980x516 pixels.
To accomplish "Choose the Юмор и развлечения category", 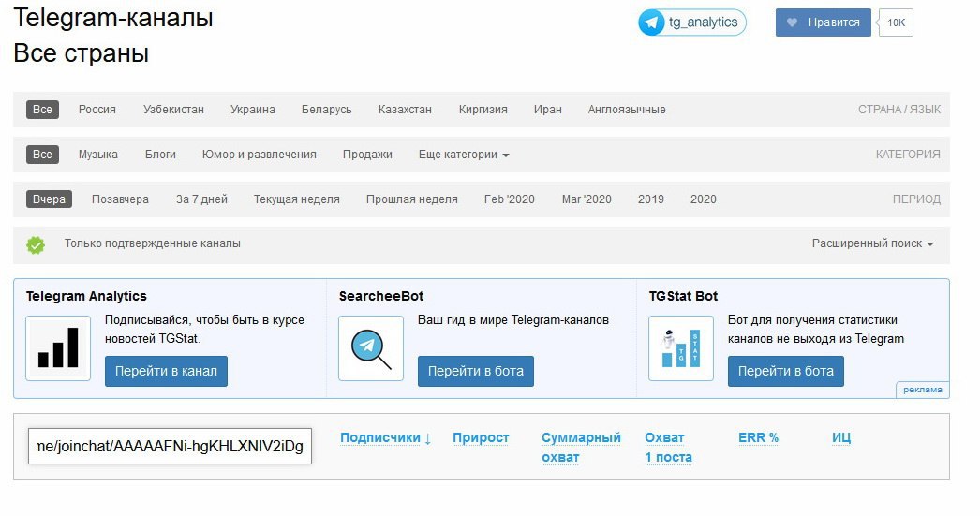I will [x=259, y=155].
